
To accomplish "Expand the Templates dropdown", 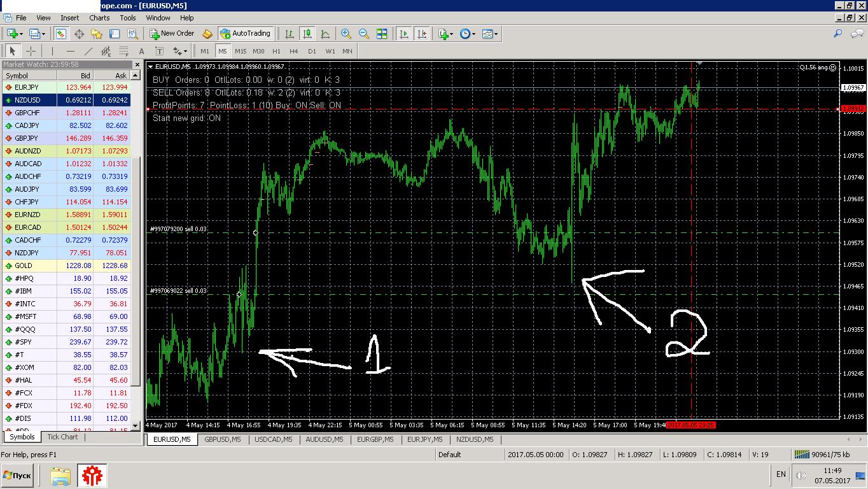I will click(x=496, y=34).
